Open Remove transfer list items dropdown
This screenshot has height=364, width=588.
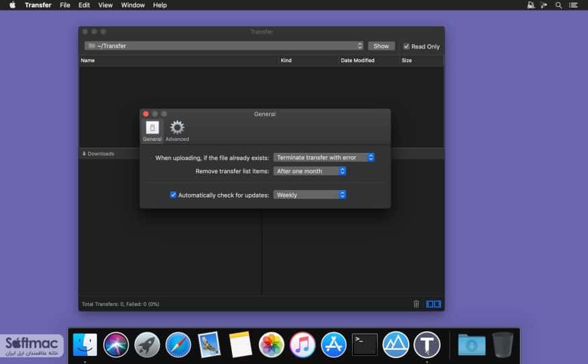(x=310, y=171)
